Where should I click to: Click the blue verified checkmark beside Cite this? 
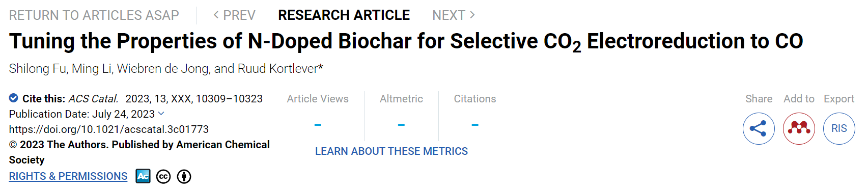click(14, 98)
